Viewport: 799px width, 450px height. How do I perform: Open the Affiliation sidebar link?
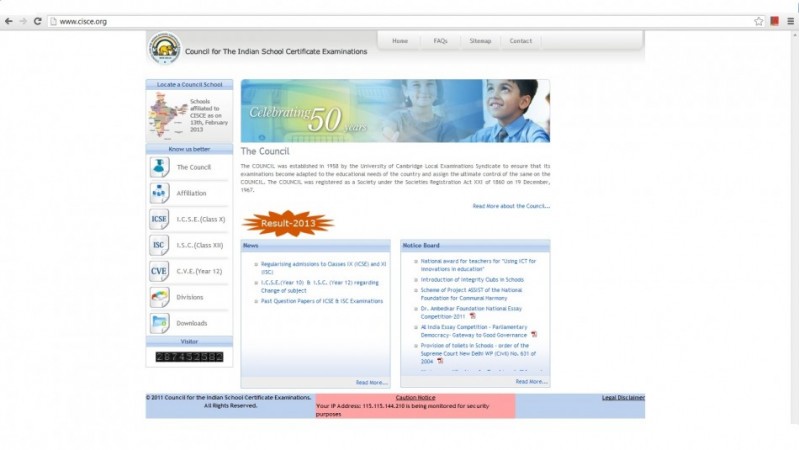tap(192, 193)
